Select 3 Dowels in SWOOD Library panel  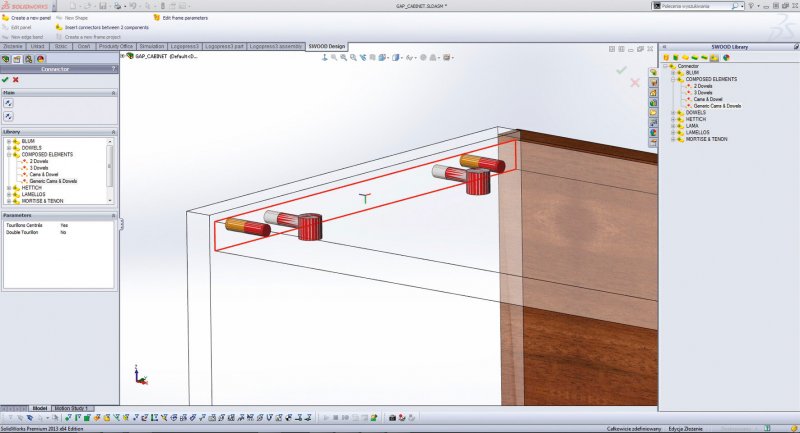(x=704, y=92)
